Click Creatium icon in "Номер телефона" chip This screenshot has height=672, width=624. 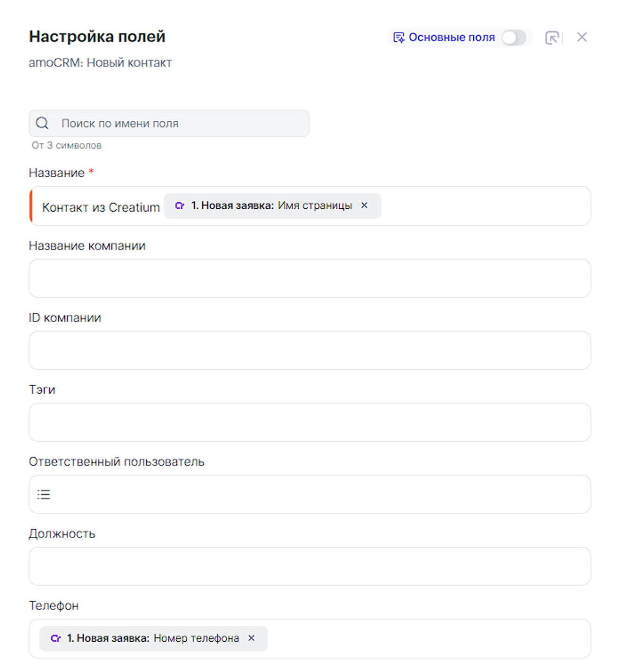click(55, 638)
